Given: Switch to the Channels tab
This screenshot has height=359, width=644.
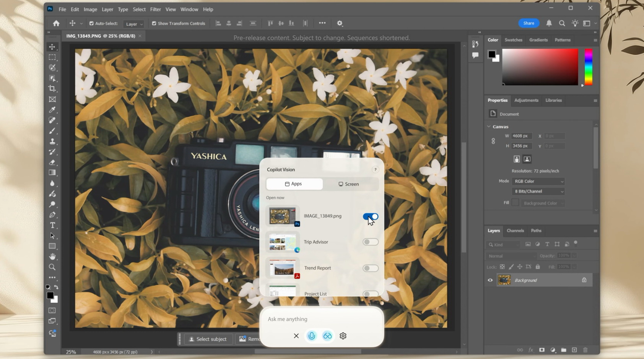Looking at the screenshot, I should tap(515, 231).
